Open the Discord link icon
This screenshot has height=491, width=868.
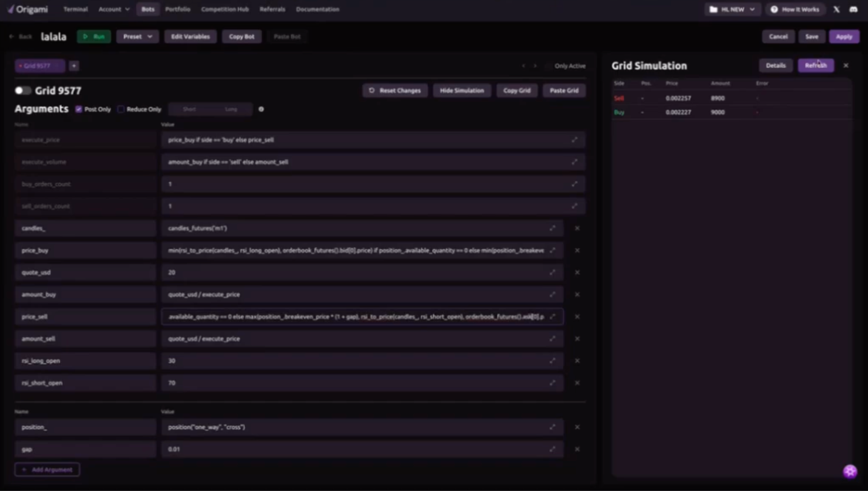coord(853,9)
